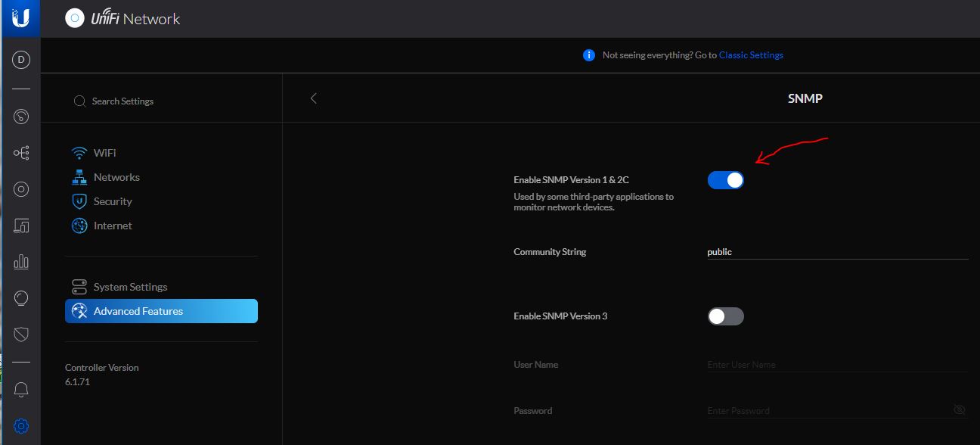The height and width of the screenshot is (445, 980).
Task: Open the Clients devices icon
Action: coord(21,226)
